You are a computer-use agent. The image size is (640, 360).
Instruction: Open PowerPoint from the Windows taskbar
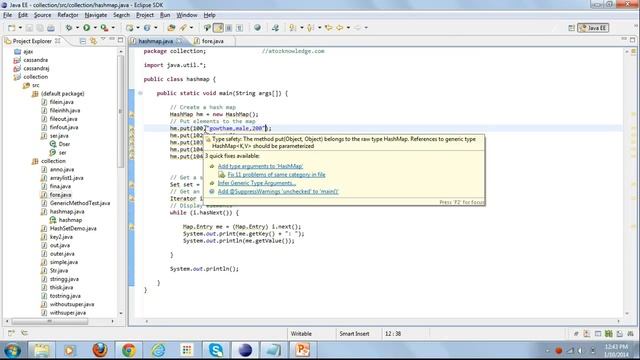click(302, 350)
